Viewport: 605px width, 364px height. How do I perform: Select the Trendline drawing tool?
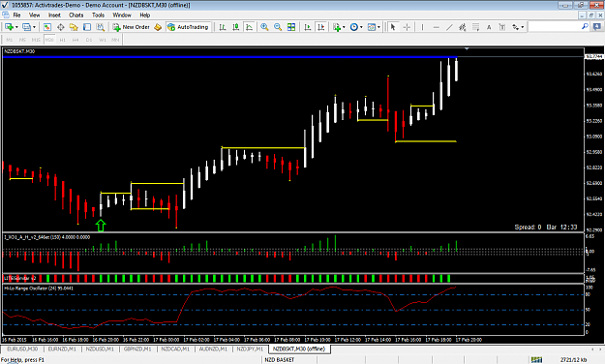coord(449,27)
